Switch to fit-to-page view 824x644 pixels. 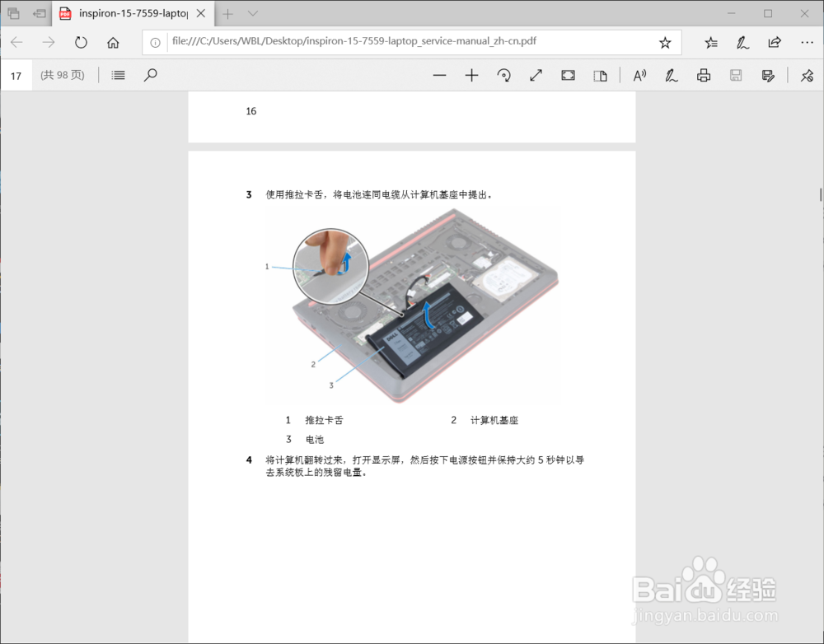pos(568,75)
